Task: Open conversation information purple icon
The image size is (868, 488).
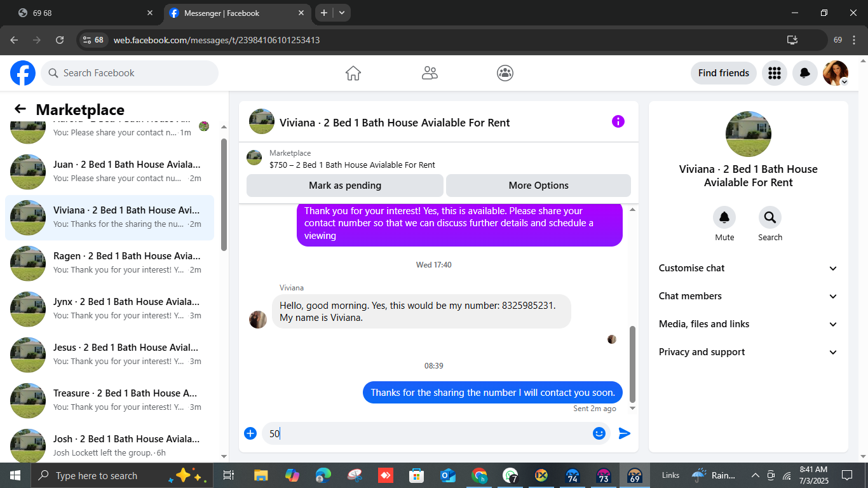Action: [x=618, y=121]
